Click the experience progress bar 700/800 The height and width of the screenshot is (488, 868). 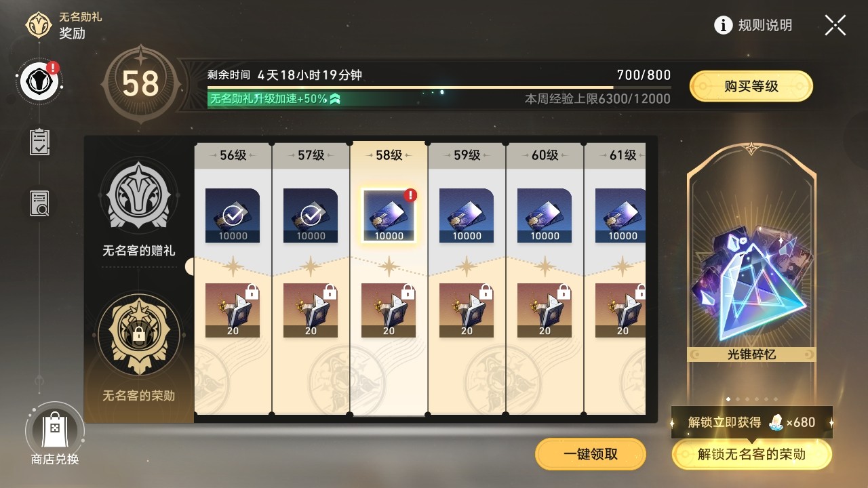pyautogui.click(x=439, y=87)
